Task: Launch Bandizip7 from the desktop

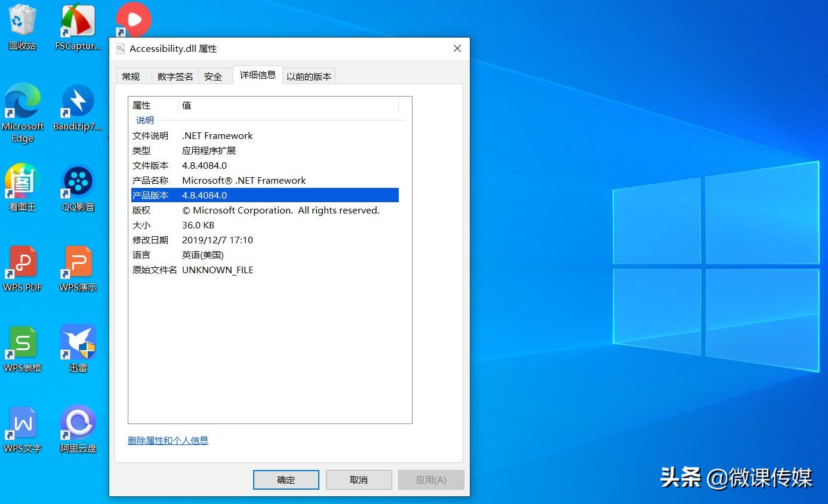Action: pyautogui.click(x=78, y=107)
